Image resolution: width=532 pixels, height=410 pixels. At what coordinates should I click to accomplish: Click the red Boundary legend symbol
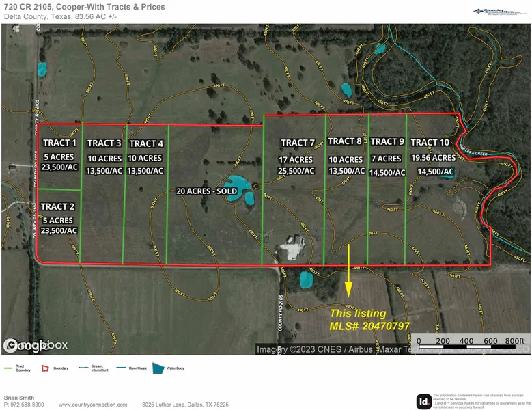(46, 368)
